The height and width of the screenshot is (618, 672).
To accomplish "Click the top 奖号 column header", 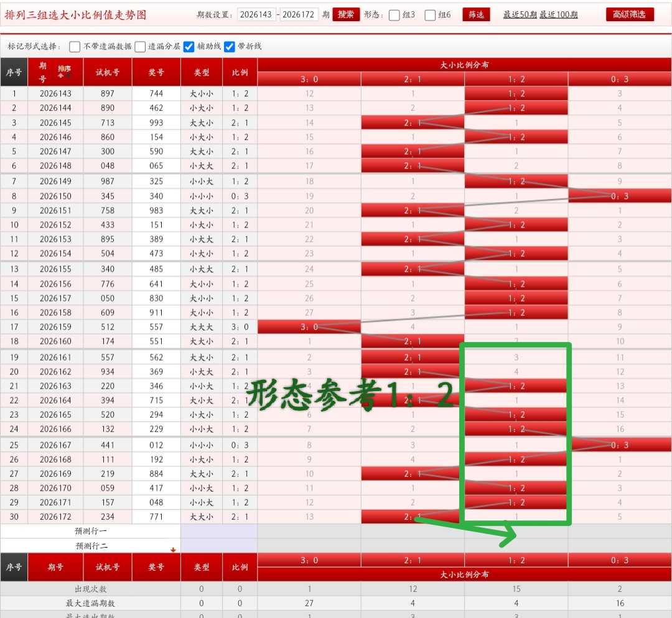I will (x=156, y=72).
